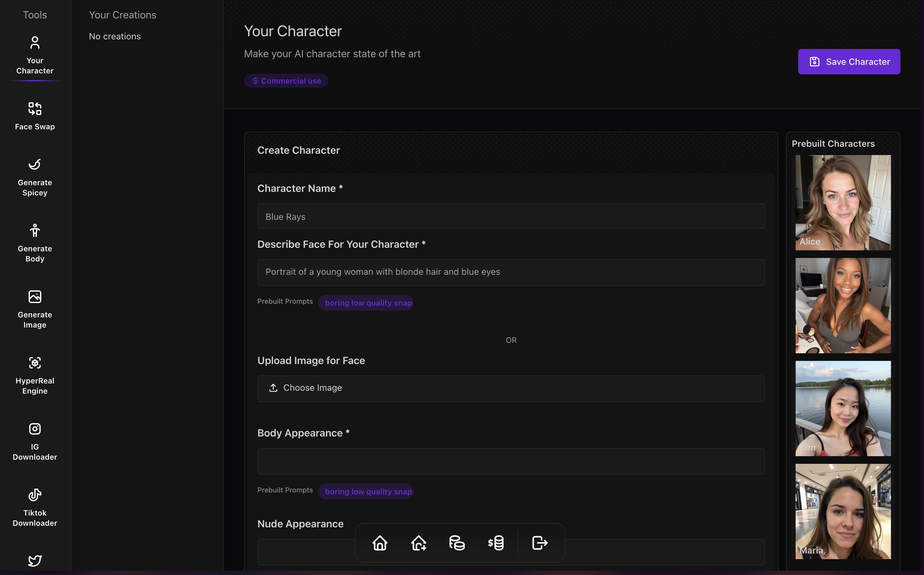Click the dollar database icon in dock
Image resolution: width=924 pixels, height=575 pixels.
click(x=496, y=543)
